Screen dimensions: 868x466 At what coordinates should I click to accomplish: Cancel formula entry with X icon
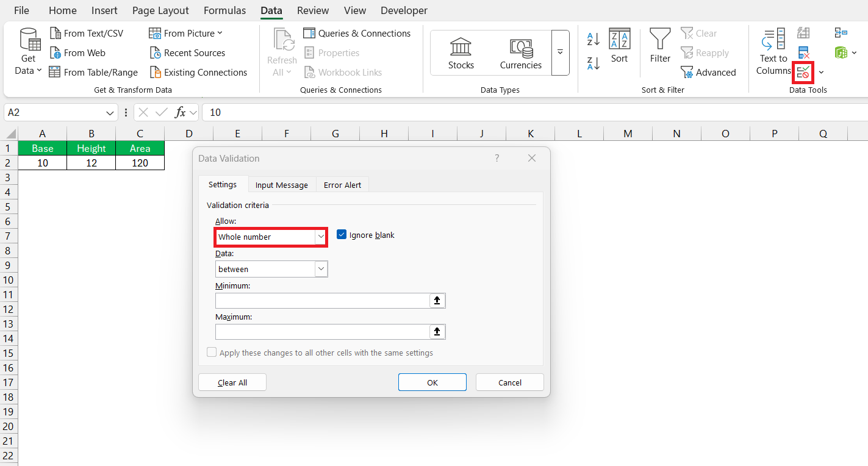coord(143,112)
